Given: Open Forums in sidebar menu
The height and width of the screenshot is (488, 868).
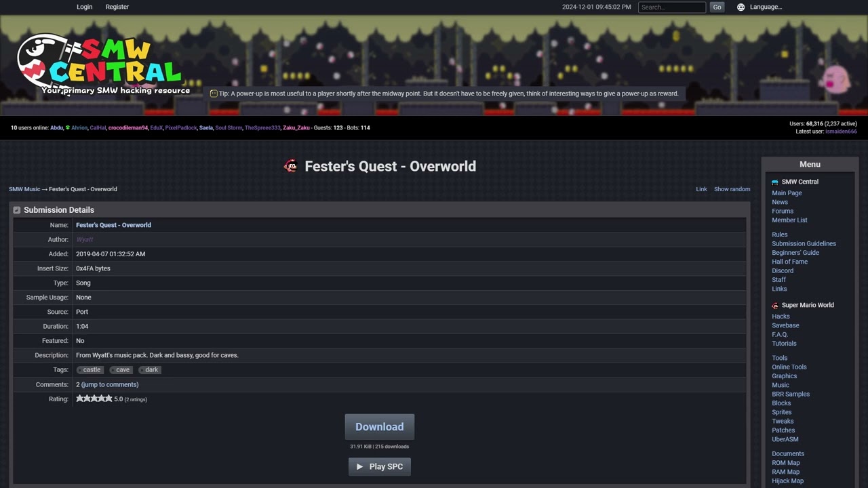Looking at the screenshot, I should pyautogui.click(x=783, y=211).
